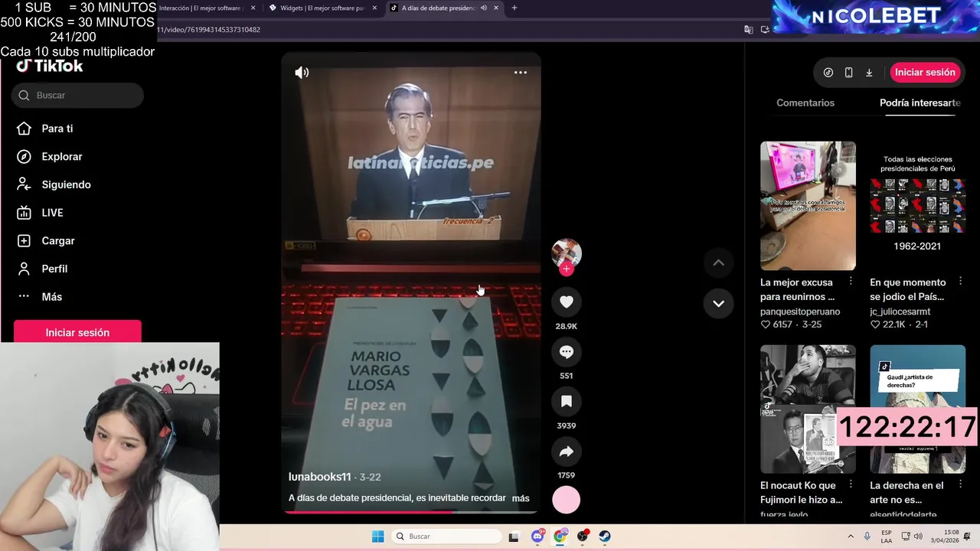Open the video three-dots options menu
This screenshot has height=551, width=980.
tap(521, 73)
